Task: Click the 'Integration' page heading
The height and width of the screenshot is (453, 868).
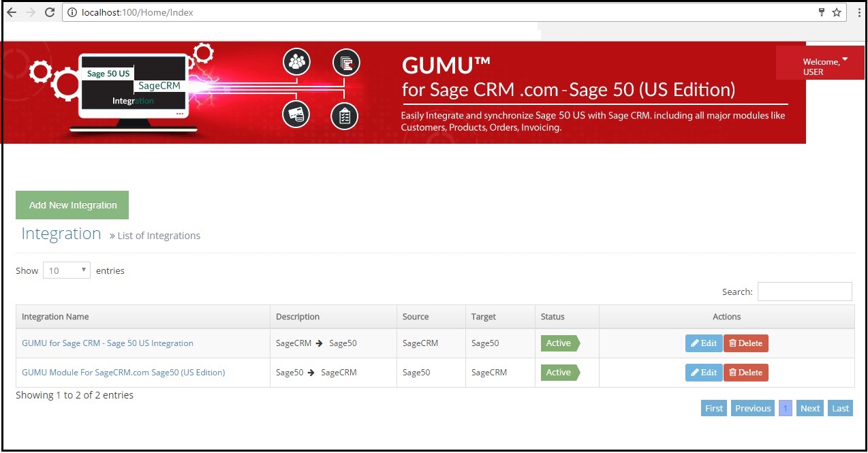Action: [61, 234]
